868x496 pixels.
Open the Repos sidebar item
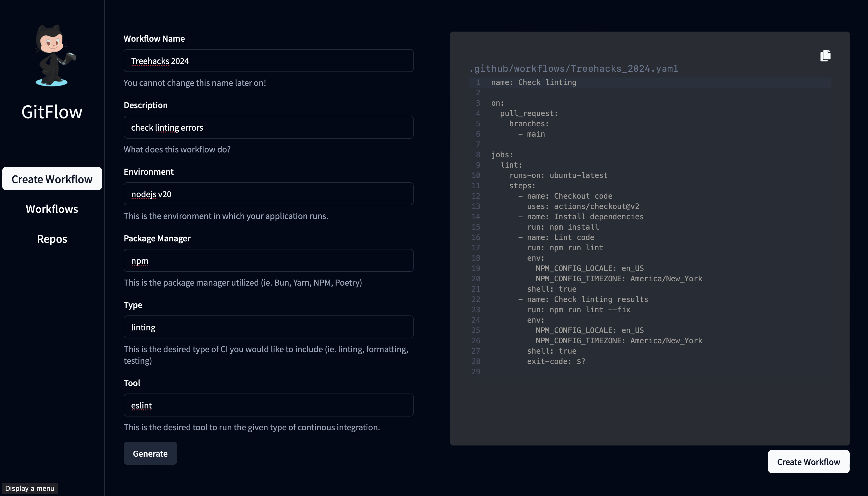pos(52,239)
